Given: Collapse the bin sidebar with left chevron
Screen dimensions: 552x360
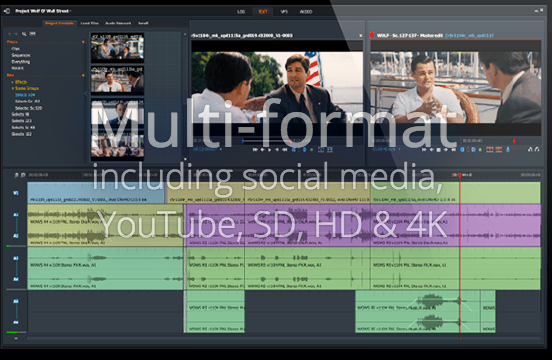Looking at the screenshot, I should pyautogui.click(x=85, y=94).
